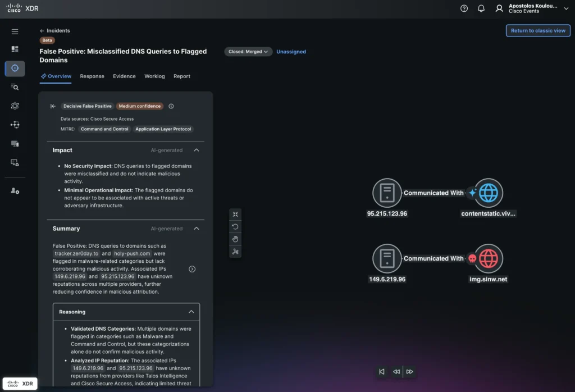Select the admin user icon at sidebar bottom
This screenshot has height=392, width=575.
pos(15,190)
